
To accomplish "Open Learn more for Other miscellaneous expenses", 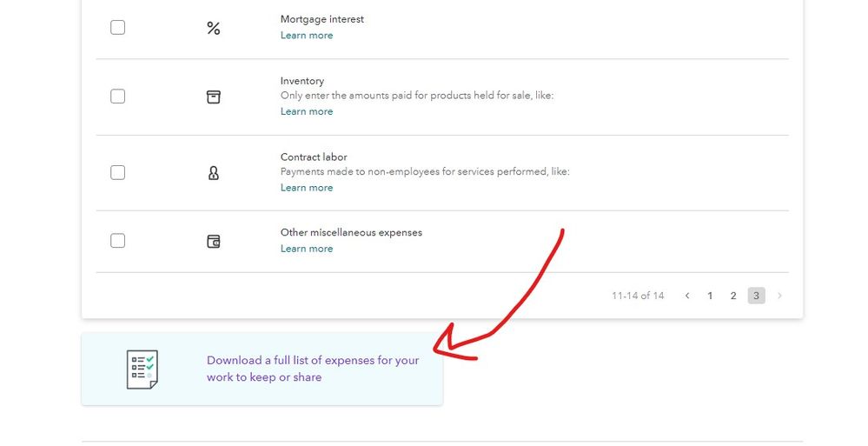I will coord(307,248).
